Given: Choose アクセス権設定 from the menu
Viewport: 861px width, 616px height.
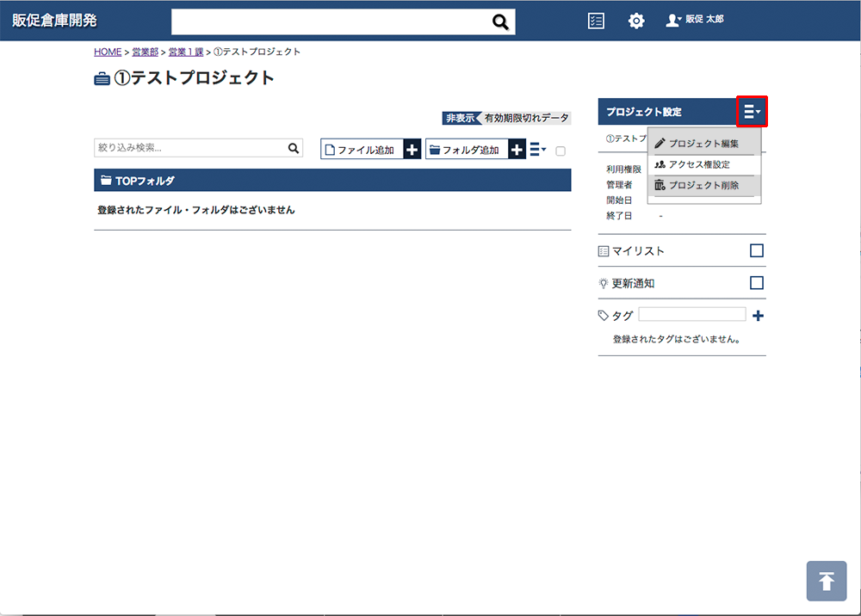Looking at the screenshot, I should 704,164.
